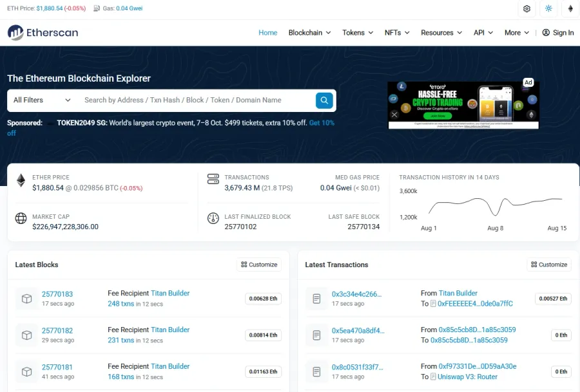Click the 0.00628 Eth block reward badge
This screenshot has height=392, width=580.
click(263, 299)
